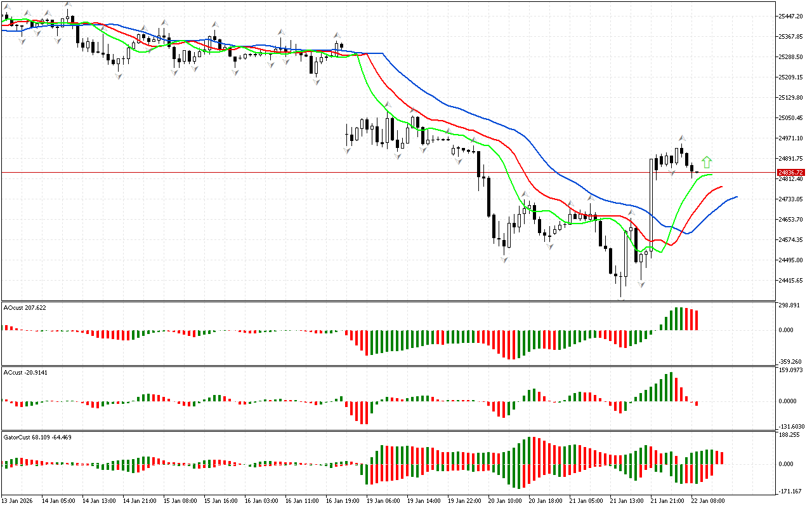Select the 13 Jan 2026 date label

tap(18, 500)
